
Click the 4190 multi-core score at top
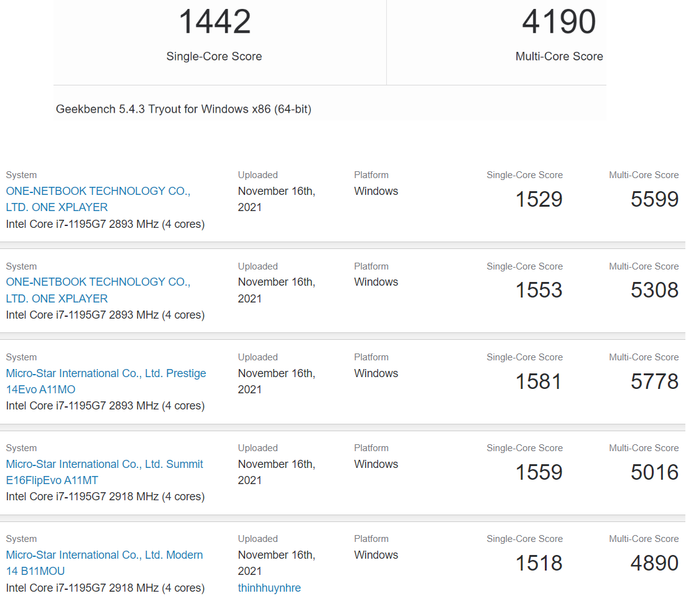tap(559, 22)
